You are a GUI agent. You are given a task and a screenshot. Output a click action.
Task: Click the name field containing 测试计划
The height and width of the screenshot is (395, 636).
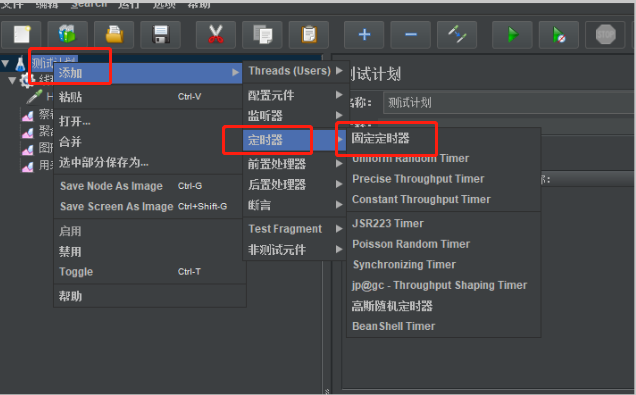509,103
